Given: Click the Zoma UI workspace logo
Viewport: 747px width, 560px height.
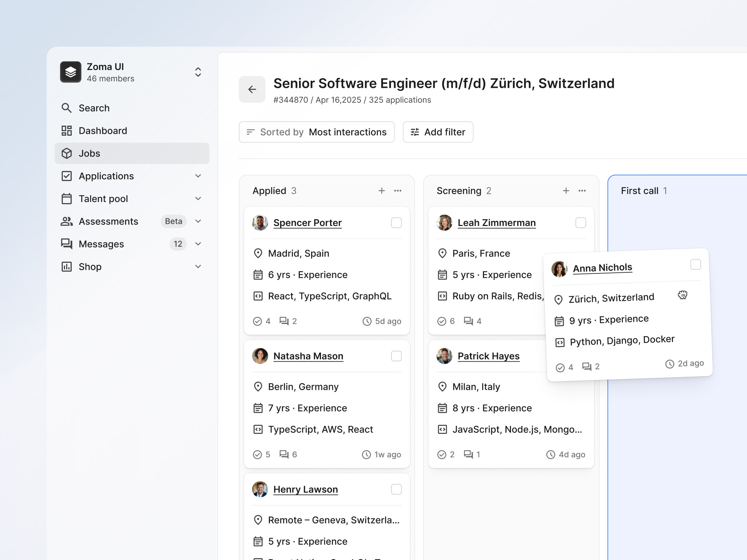Looking at the screenshot, I should [71, 72].
